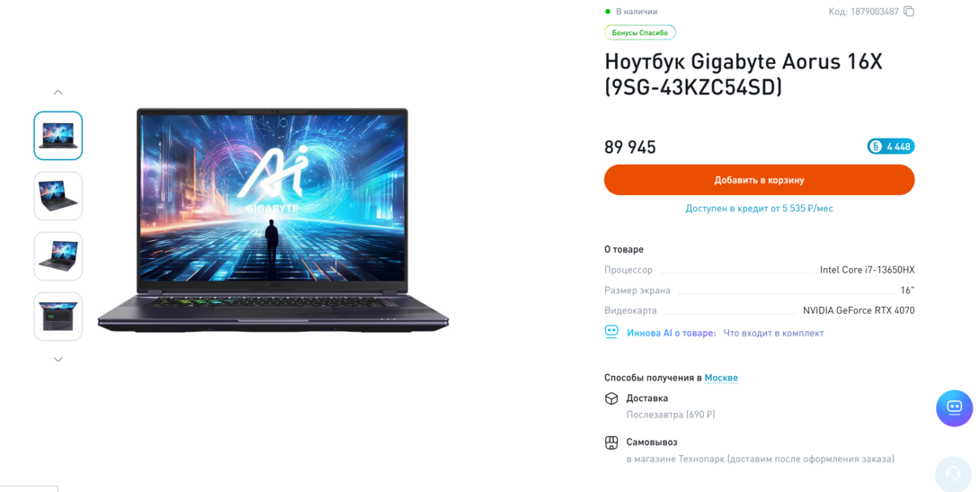Select the first front-view laptop thumbnail
The width and height of the screenshot is (980, 492).
point(58,136)
